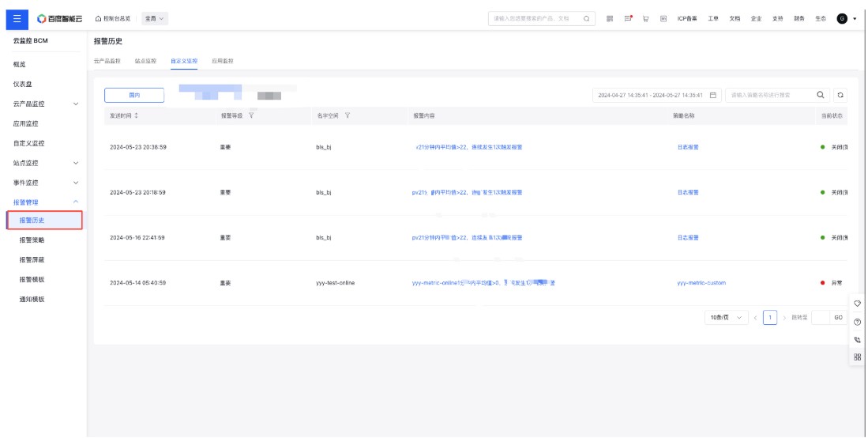The image size is (868, 438).
Task: Open the hamburger navigation menu
Action: 17,19
